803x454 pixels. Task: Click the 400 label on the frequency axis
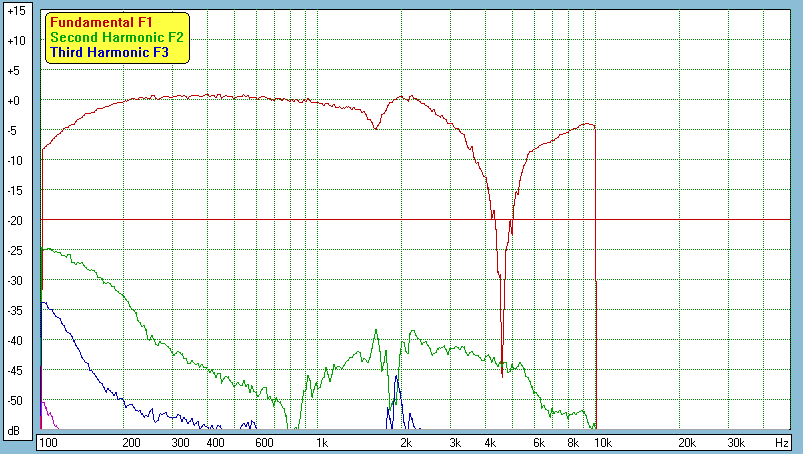[x=215, y=442]
